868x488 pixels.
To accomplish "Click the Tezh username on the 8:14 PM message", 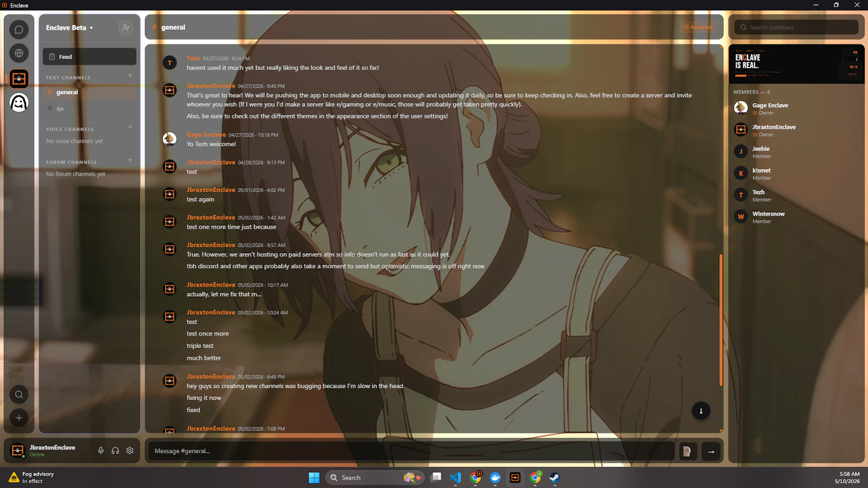I will click(x=193, y=58).
